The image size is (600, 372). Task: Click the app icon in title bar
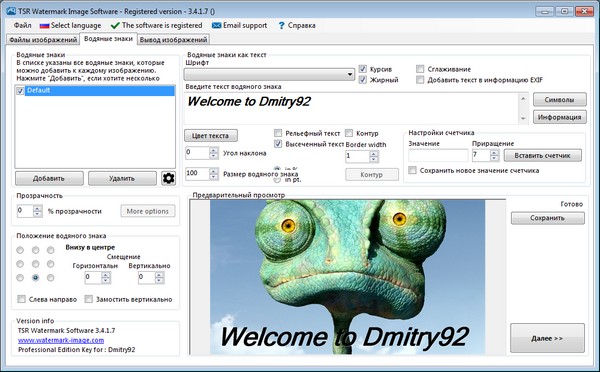pos(11,11)
